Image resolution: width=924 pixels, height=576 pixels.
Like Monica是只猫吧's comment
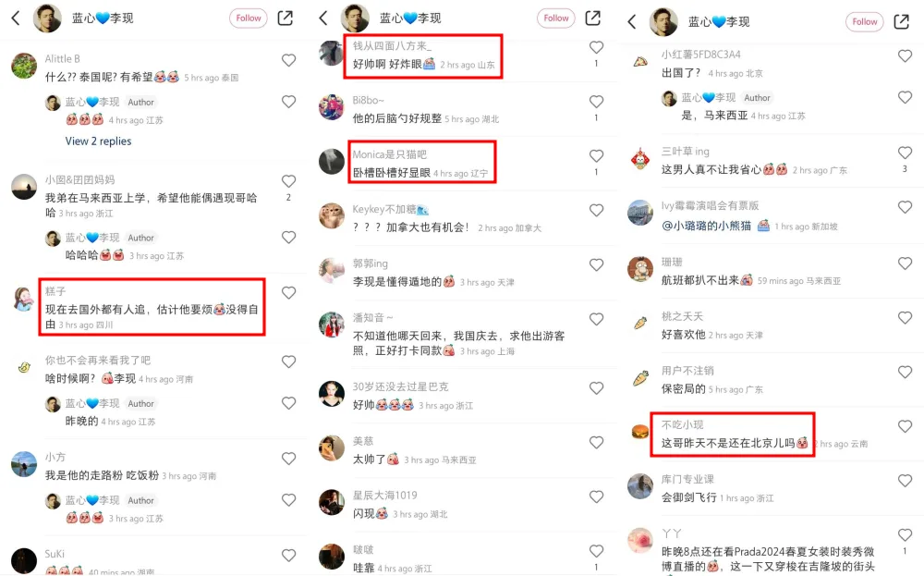click(596, 155)
